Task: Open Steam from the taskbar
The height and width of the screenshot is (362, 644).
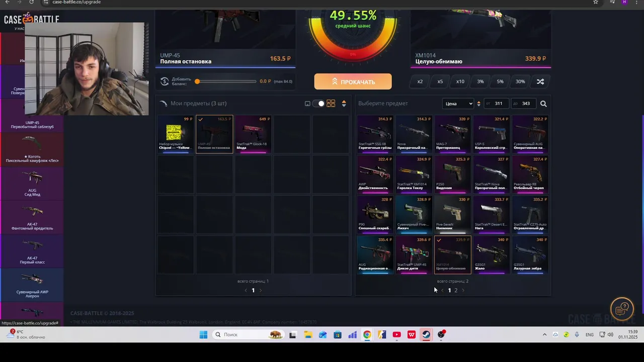Action: pyautogui.click(x=426, y=335)
